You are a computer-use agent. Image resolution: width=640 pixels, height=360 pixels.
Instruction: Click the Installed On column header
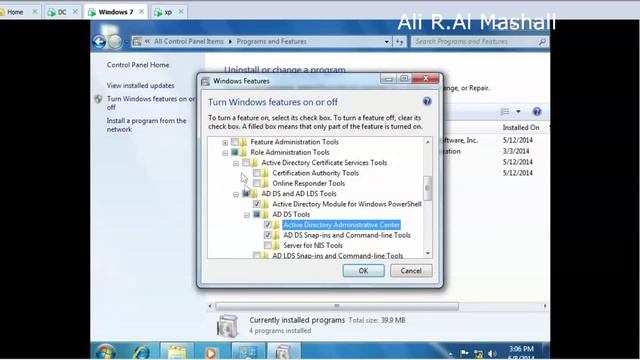click(x=521, y=128)
